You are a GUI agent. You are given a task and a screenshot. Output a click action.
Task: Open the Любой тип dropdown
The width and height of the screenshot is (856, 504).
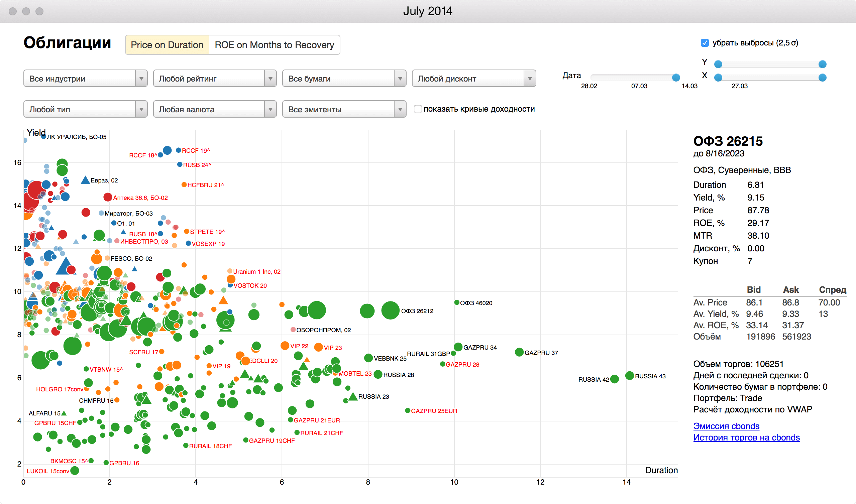(x=85, y=109)
